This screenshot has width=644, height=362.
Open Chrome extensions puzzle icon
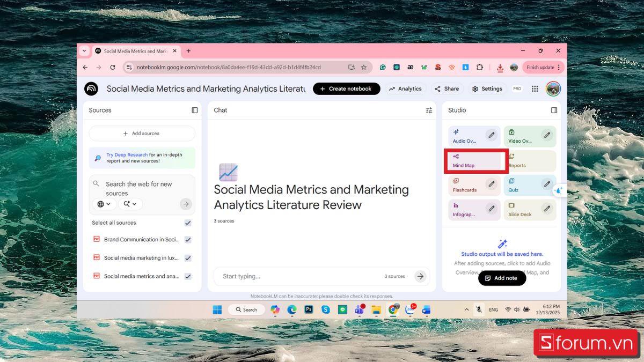point(480,67)
